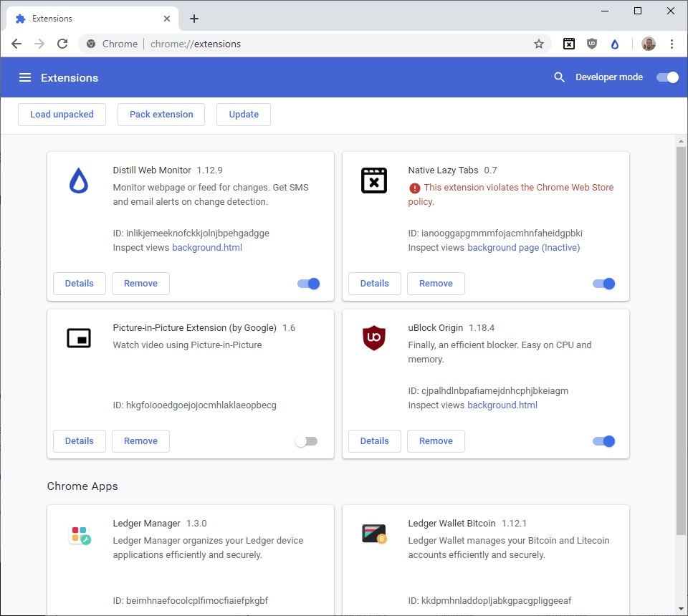This screenshot has height=616, width=688.
Task: Click the policy violation warning text
Action: [x=511, y=194]
